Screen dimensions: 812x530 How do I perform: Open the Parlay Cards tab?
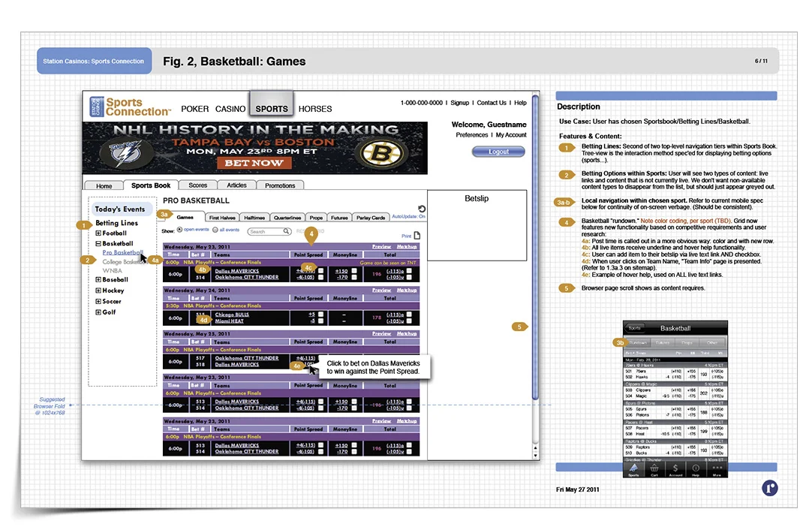pyautogui.click(x=371, y=218)
